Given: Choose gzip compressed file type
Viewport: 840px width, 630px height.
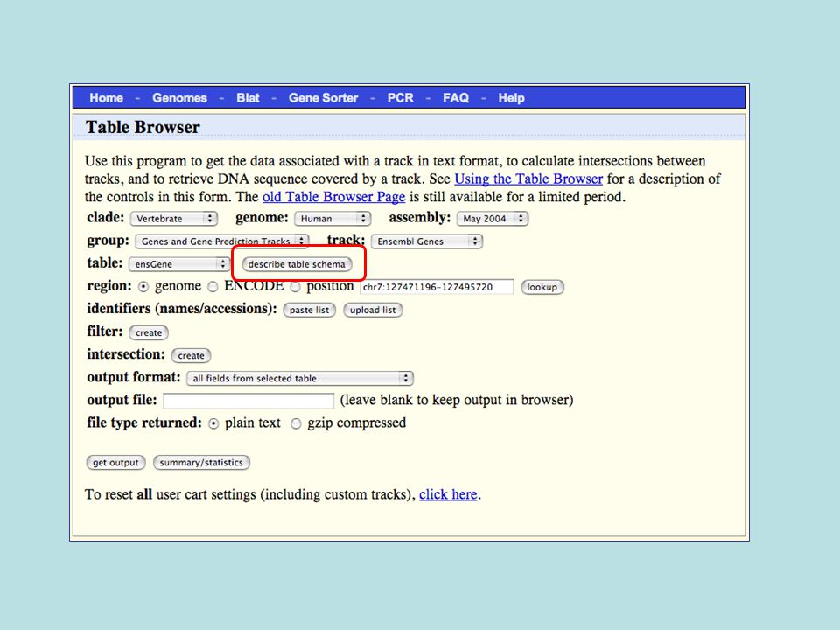Looking at the screenshot, I should (x=296, y=423).
